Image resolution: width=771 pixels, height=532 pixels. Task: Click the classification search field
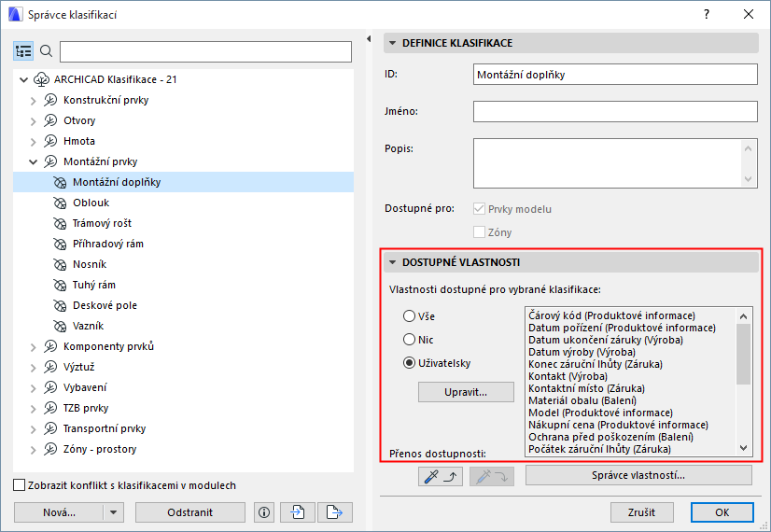tap(205, 51)
